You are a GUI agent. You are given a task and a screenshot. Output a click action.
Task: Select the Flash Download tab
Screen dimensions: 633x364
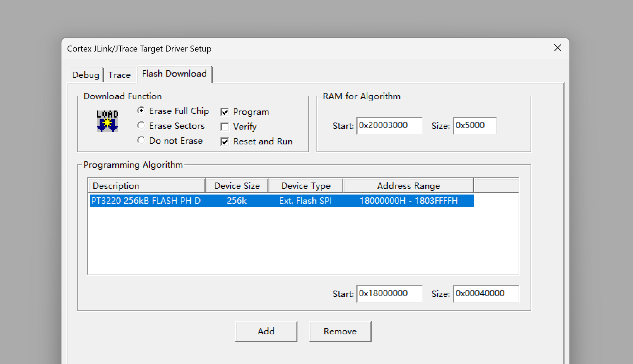point(174,74)
